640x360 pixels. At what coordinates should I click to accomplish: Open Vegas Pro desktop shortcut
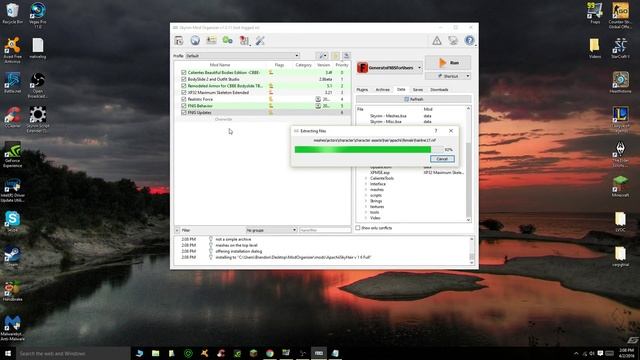tap(38, 15)
